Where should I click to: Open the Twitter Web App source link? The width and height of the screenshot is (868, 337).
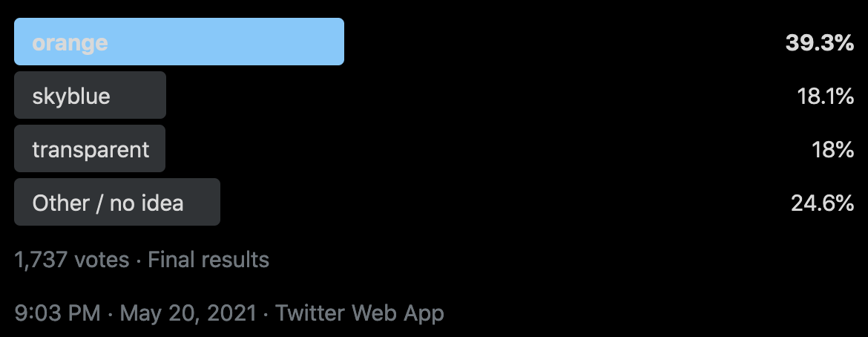pyautogui.click(x=360, y=313)
